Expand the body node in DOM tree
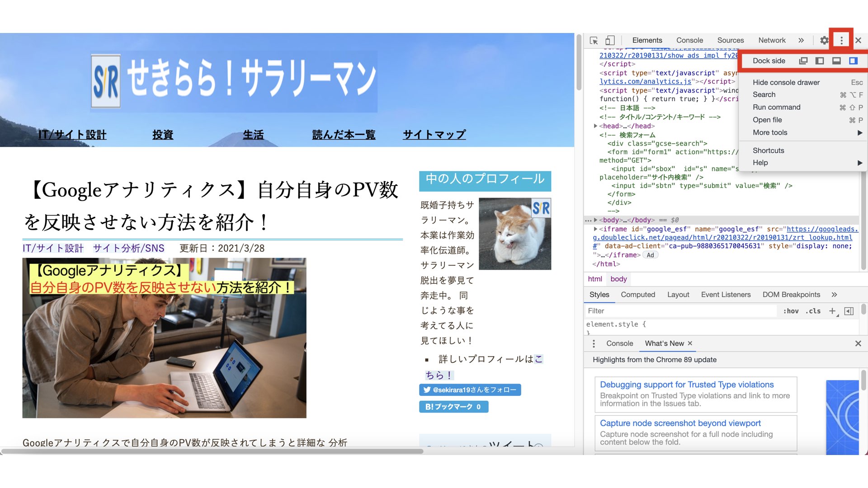The width and height of the screenshot is (868, 488). (596, 220)
